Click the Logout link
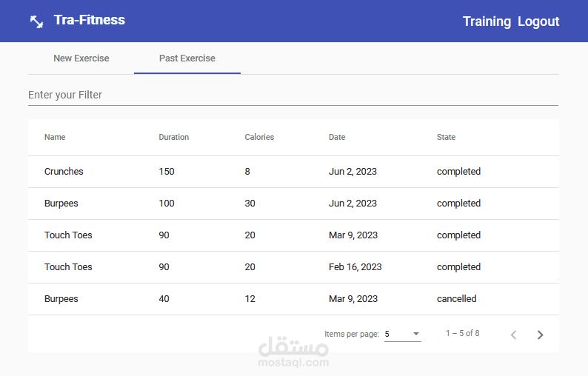 coord(538,21)
